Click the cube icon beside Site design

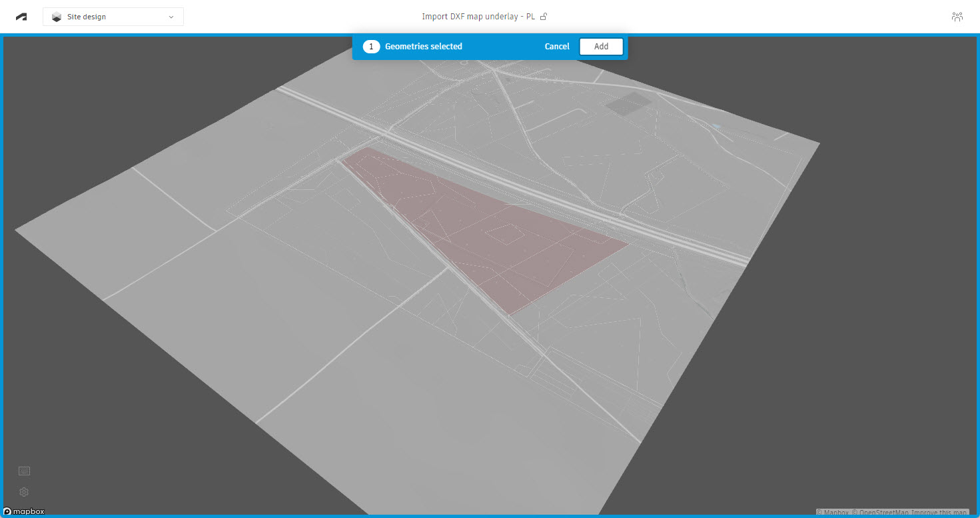[x=57, y=17]
